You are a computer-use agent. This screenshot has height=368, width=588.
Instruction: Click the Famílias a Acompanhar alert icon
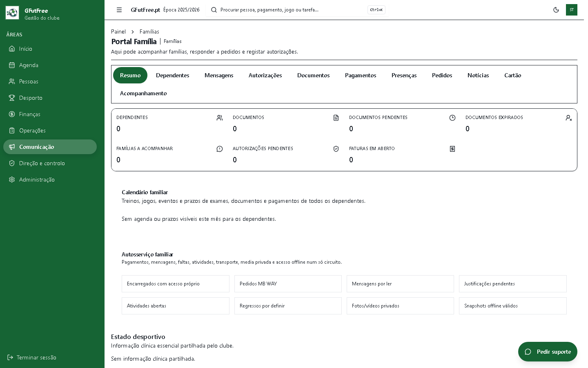click(x=220, y=149)
